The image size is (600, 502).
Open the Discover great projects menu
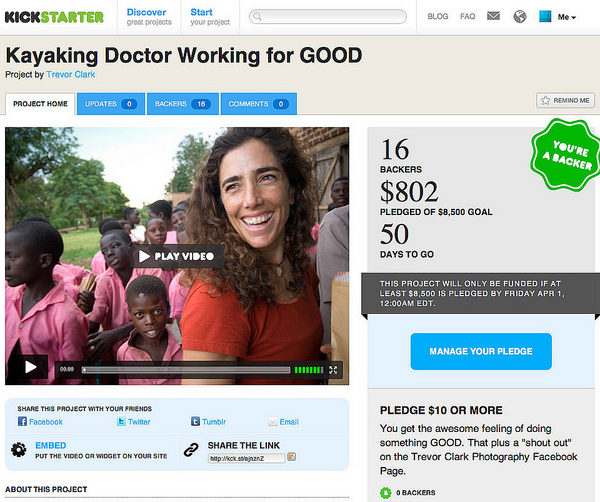click(x=149, y=17)
